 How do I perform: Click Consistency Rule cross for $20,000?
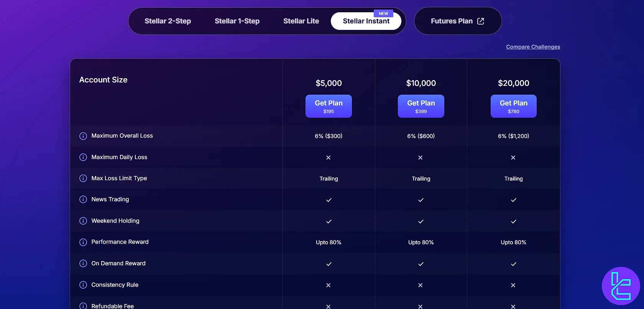click(513, 285)
